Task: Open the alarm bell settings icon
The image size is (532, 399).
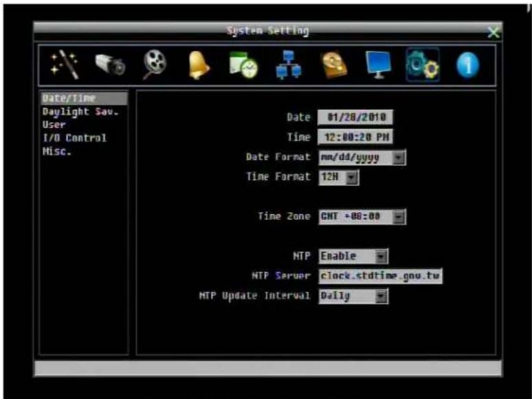Action: tap(199, 65)
